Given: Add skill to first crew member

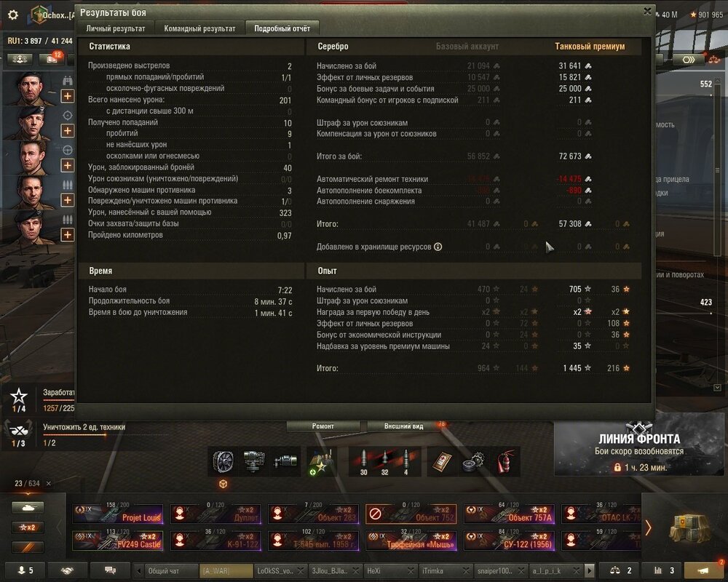Looking at the screenshot, I should [x=67, y=96].
